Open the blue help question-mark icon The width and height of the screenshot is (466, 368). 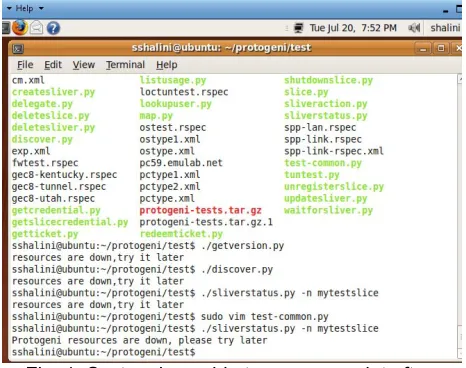click(53, 28)
